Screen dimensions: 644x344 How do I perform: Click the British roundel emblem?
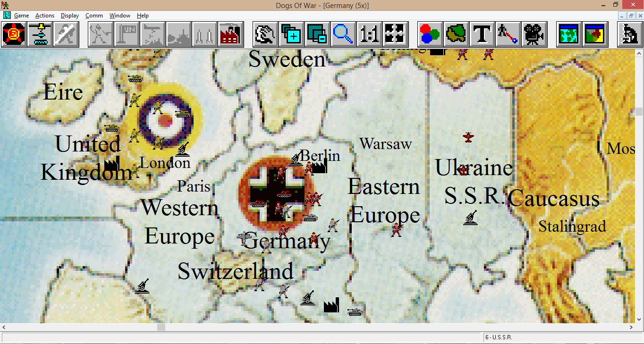click(164, 121)
